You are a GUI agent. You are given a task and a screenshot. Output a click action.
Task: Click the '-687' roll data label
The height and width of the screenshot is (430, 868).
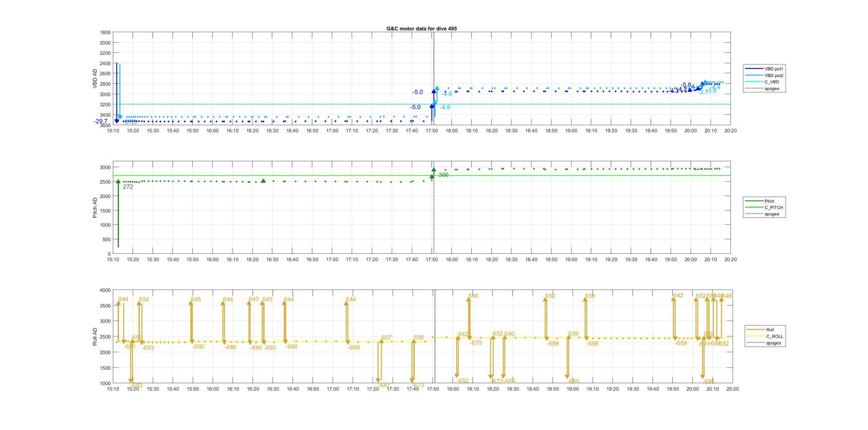click(384, 385)
